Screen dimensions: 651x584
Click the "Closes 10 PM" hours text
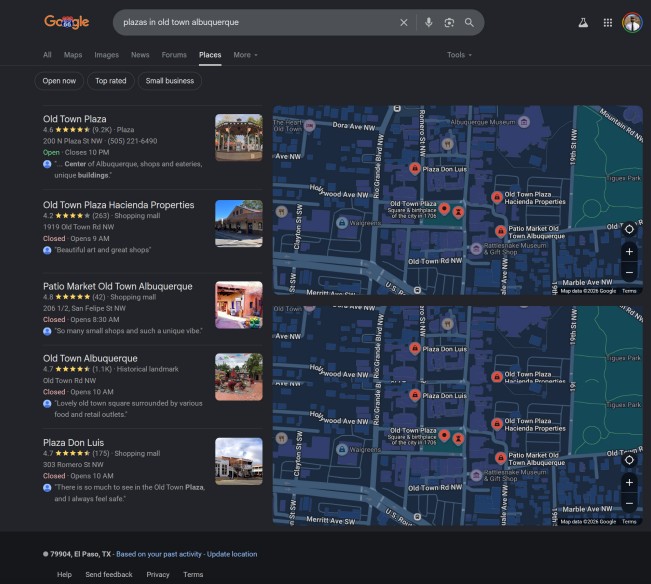(87, 152)
